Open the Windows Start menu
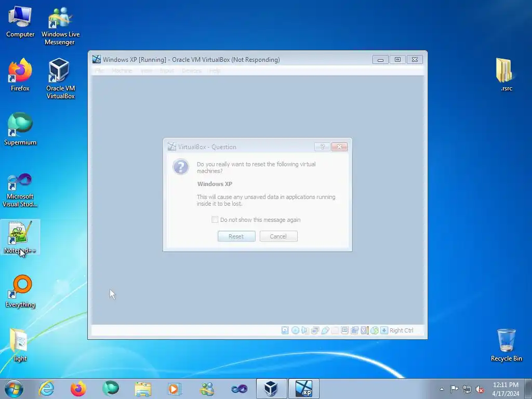Screen dimensions: 532x399 pyautogui.click(x=14, y=389)
